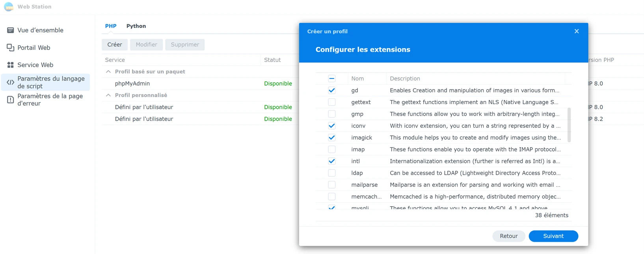
Task: Enable the ldap extension checkbox
Action: click(x=332, y=173)
